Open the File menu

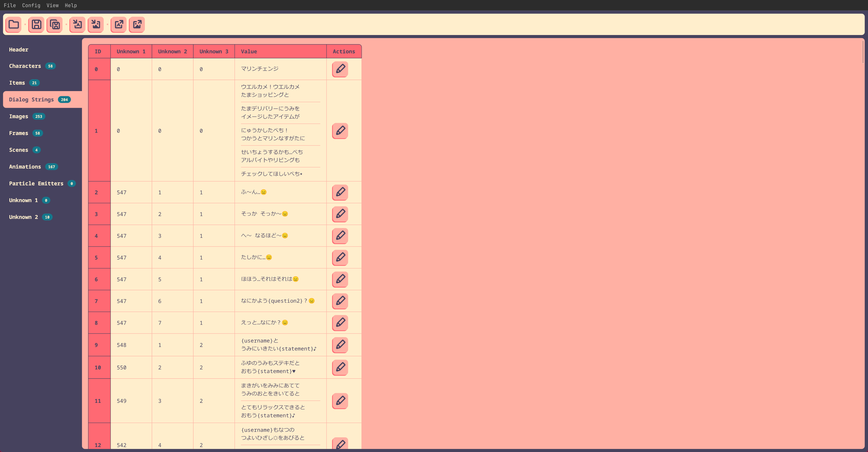10,5
